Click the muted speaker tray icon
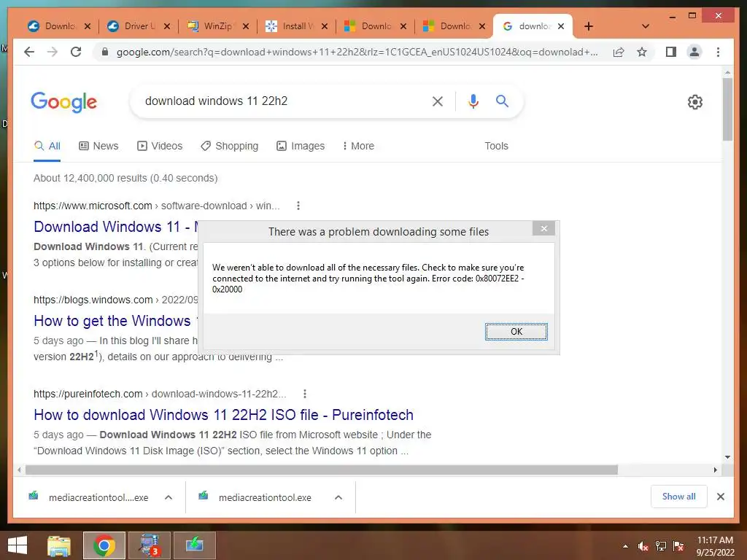Image resolution: width=747 pixels, height=560 pixels. click(643, 546)
